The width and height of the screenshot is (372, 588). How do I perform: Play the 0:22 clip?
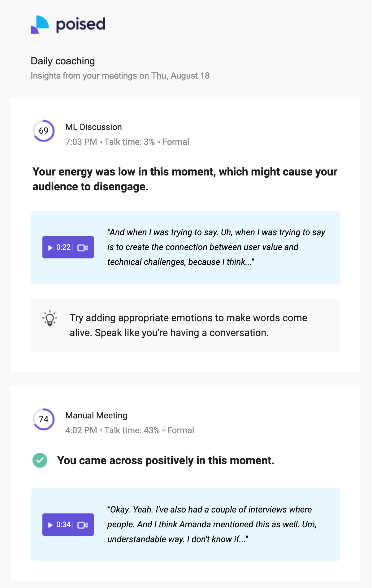coord(59,247)
